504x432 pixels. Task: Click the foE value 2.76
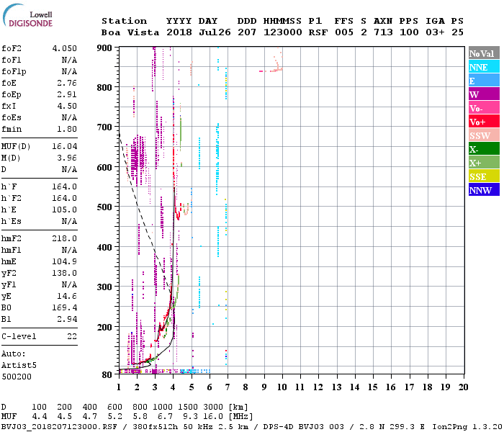pyautogui.click(x=67, y=83)
